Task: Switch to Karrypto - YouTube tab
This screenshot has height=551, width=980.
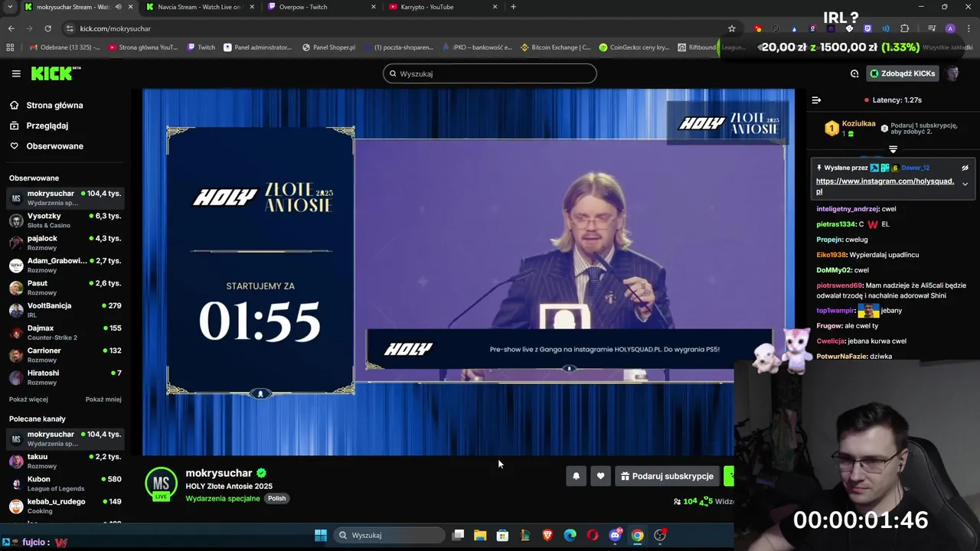Action: coord(444,7)
